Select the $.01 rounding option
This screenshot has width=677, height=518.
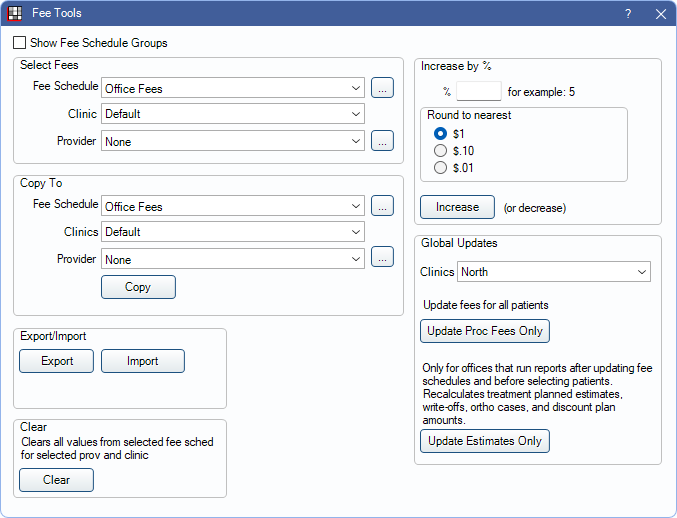point(440,167)
